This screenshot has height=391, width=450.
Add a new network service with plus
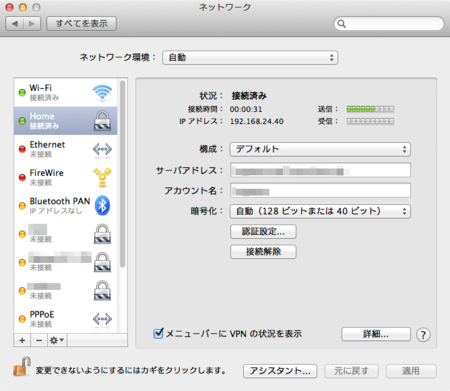coord(22,340)
